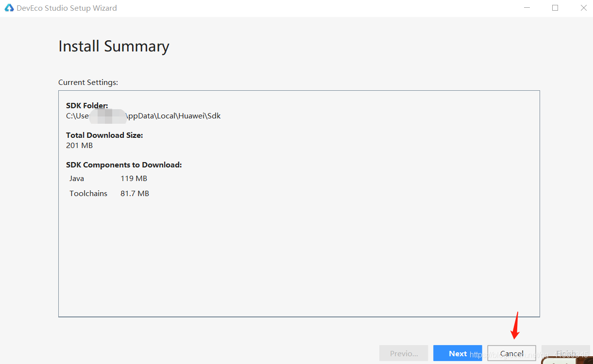Image resolution: width=593 pixels, height=364 pixels.
Task: Select the Toolchains component row
Action: [x=109, y=194]
